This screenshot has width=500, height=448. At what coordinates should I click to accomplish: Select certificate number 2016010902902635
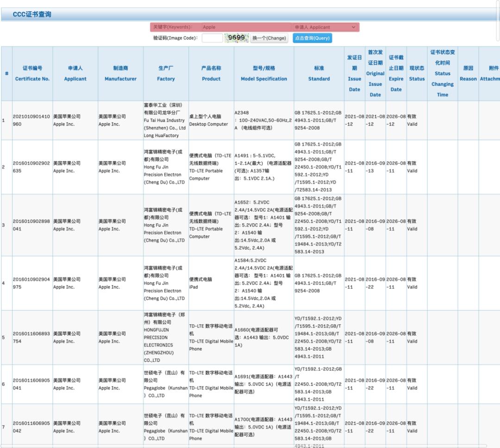click(31, 167)
